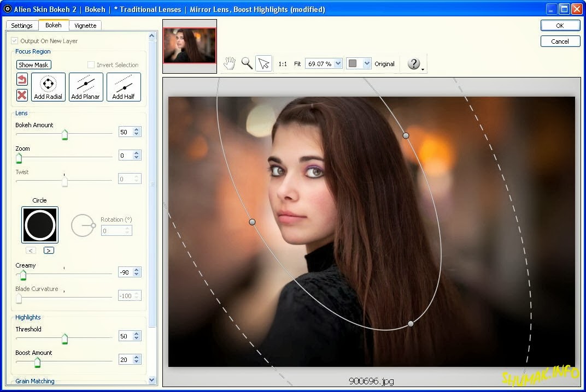Click the Creamy slider handle

point(23,275)
